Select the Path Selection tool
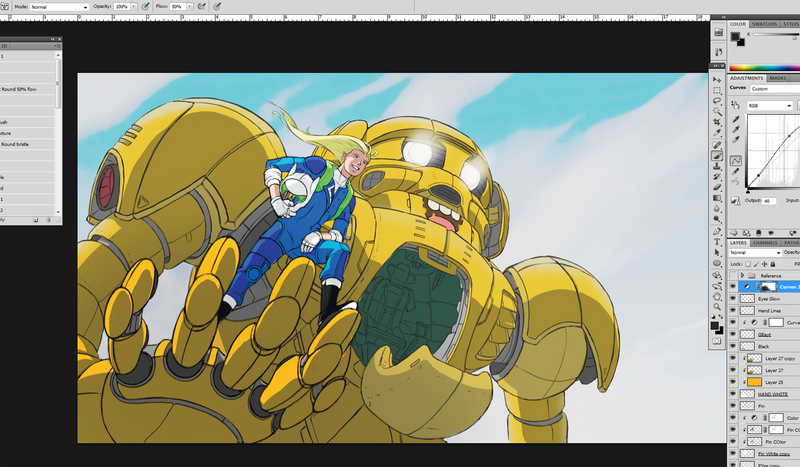The width and height of the screenshot is (800, 467). [717, 253]
